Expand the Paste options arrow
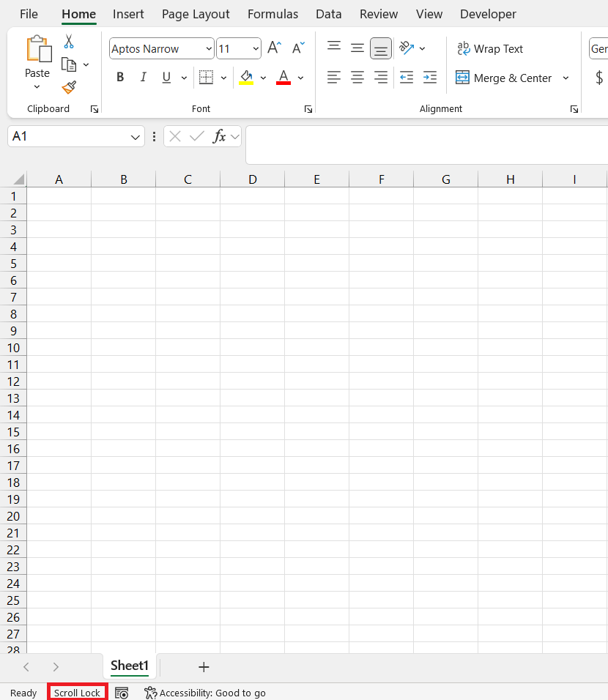This screenshot has height=700, width=608. (37, 86)
